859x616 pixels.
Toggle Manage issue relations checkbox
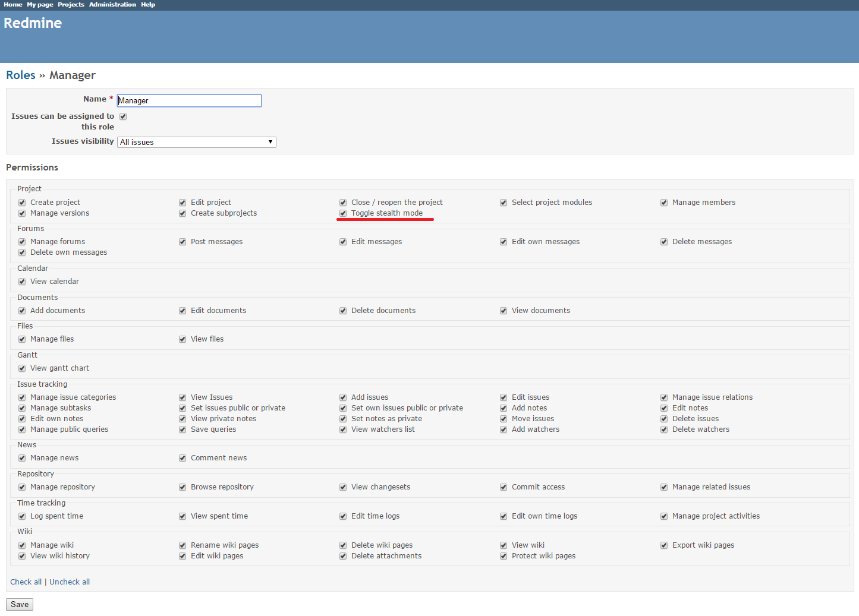(664, 397)
